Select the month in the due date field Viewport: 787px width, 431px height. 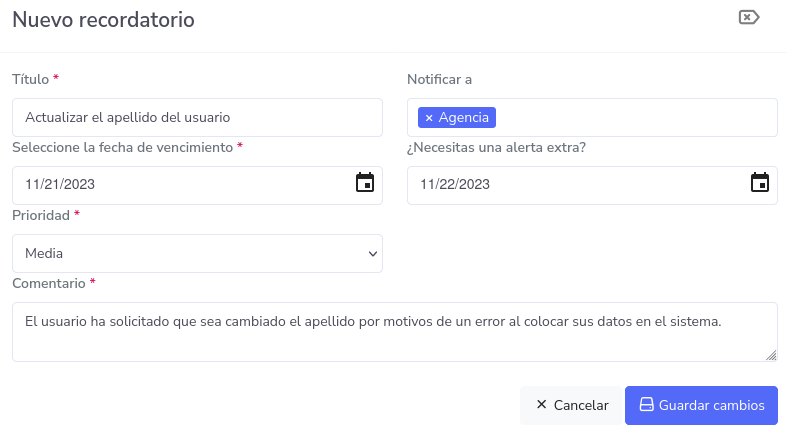(x=32, y=184)
